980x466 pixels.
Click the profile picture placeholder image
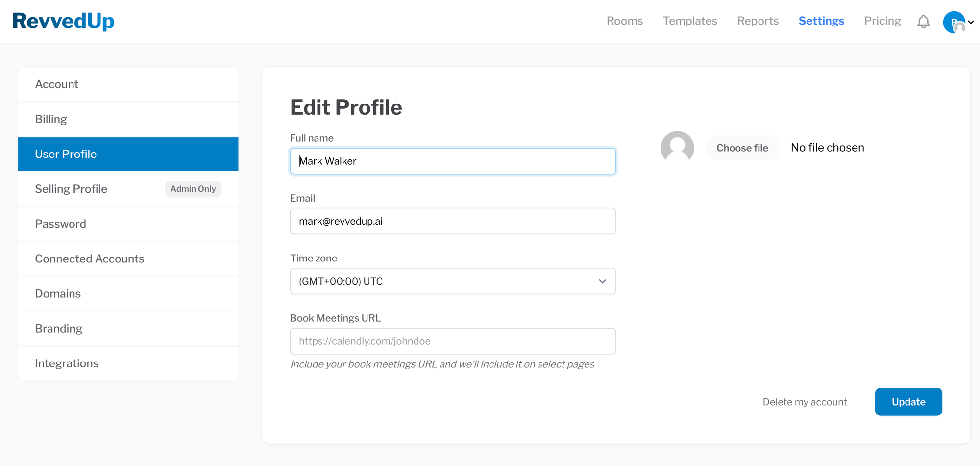678,147
